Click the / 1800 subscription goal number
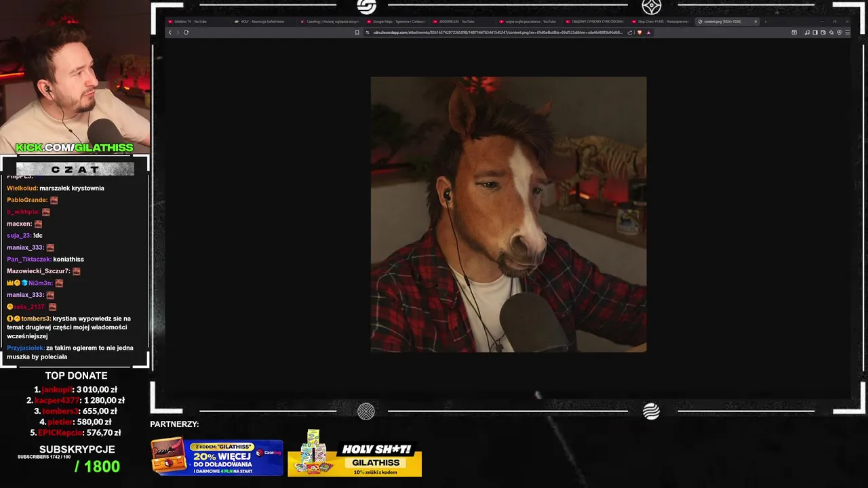868x488 pixels. tap(97, 466)
